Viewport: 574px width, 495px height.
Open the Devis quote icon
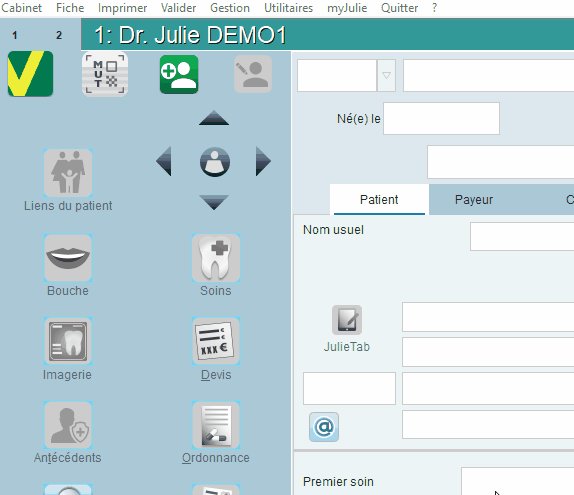(216, 341)
